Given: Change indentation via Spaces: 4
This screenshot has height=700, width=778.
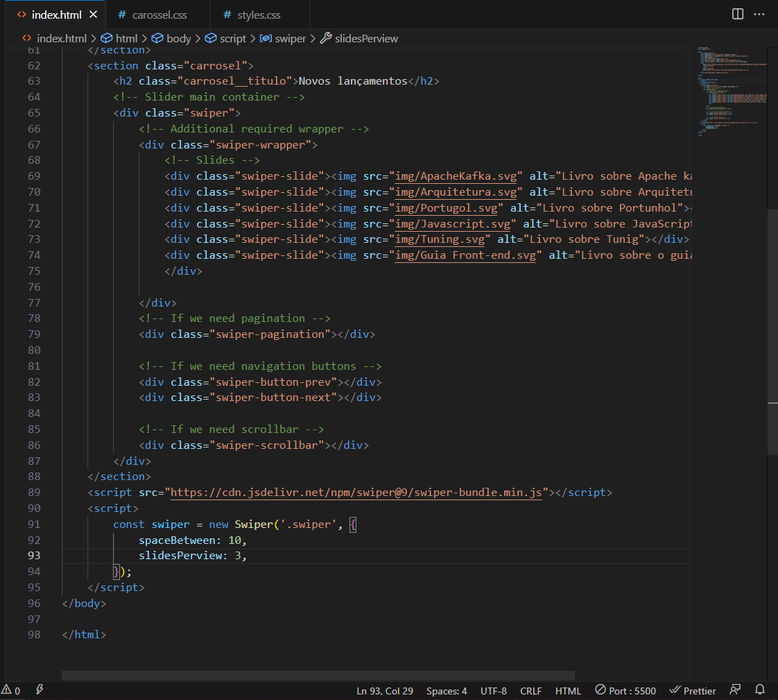Looking at the screenshot, I should pos(447,691).
